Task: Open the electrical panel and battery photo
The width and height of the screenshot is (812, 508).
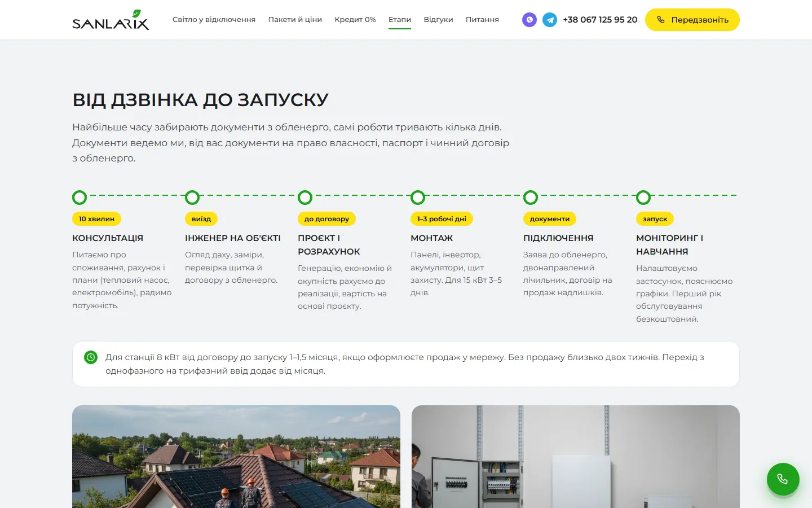Action: point(576,457)
